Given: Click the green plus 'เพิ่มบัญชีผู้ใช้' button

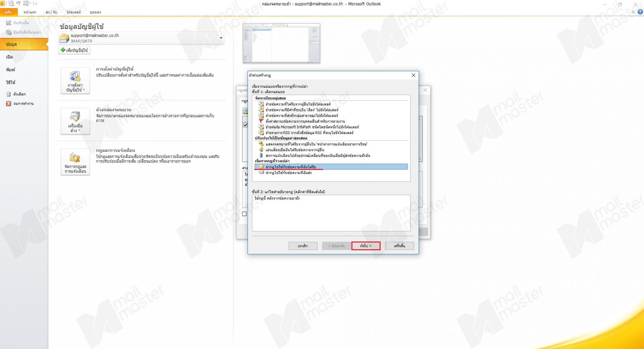Looking at the screenshot, I should (x=74, y=50).
